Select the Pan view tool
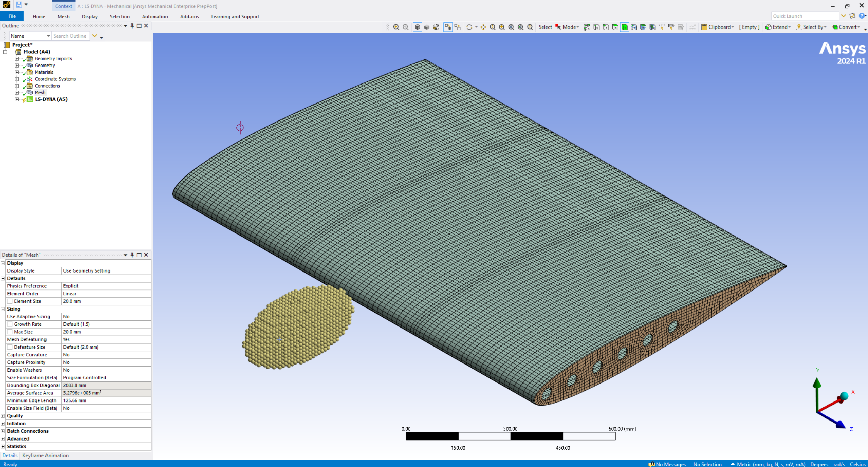 click(483, 27)
